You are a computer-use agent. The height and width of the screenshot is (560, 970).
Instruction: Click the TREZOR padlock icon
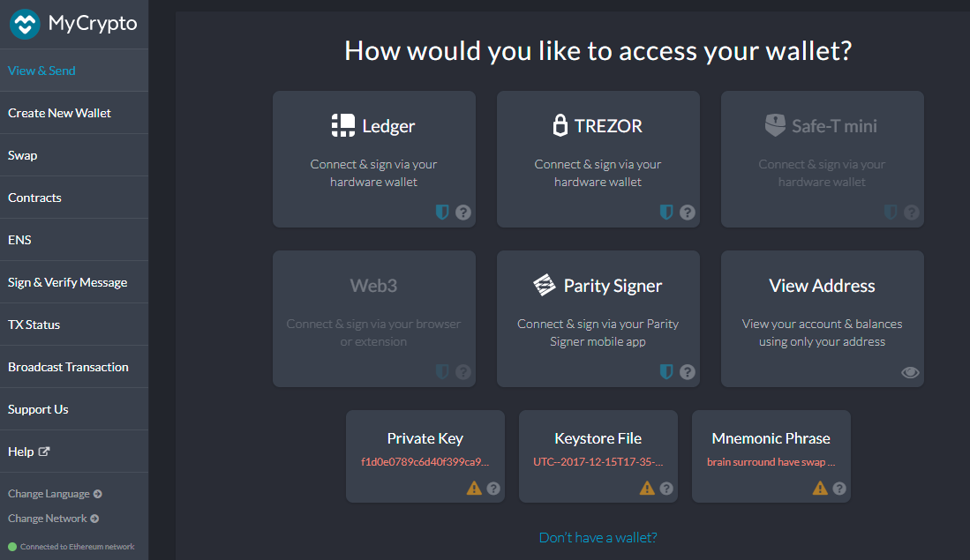pos(561,125)
